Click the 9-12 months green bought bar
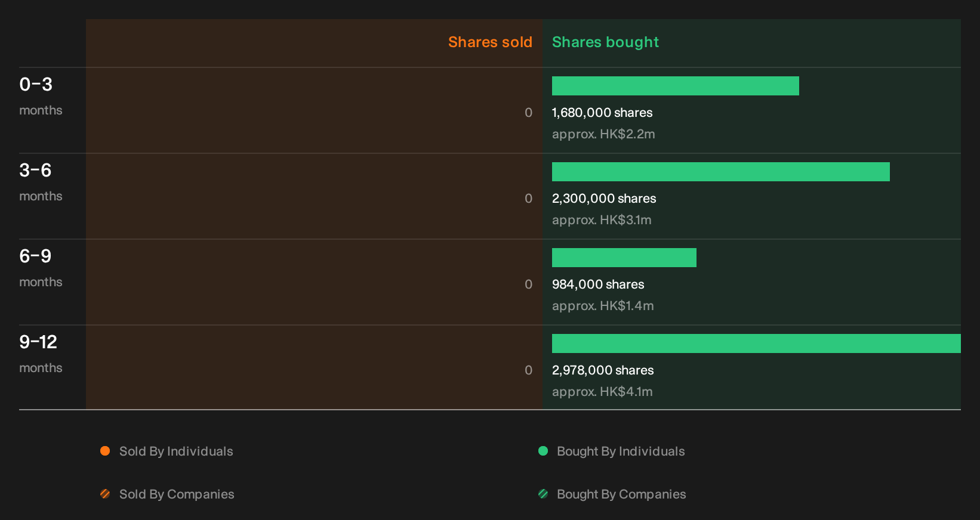Image resolution: width=980 pixels, height=520 pixels. click(x=756, y=343)
